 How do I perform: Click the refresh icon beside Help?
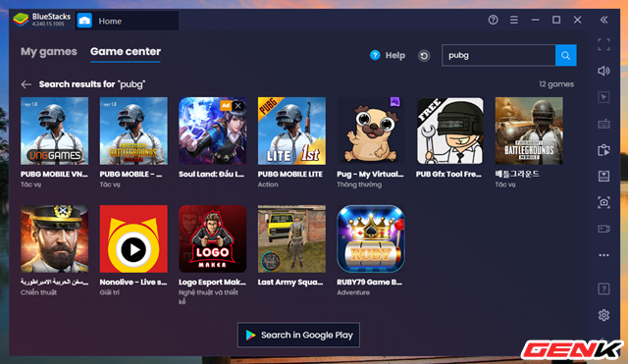(424, 56)
